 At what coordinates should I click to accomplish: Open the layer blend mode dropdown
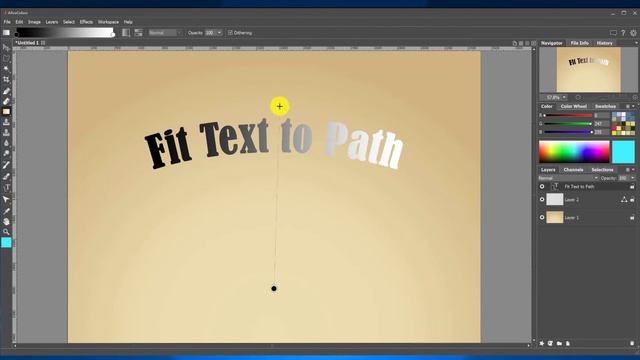pyautogui.click(x=568, y=178)
